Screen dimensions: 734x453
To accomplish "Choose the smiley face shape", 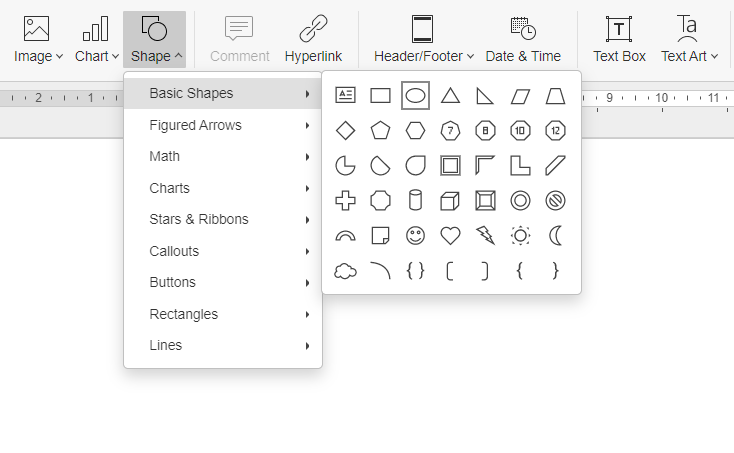I will pos(415,236).
